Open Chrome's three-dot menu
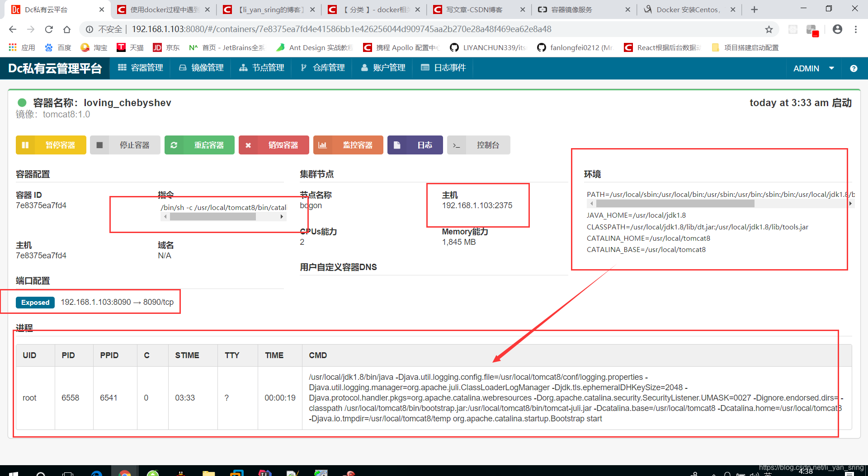 pos(856,29)
